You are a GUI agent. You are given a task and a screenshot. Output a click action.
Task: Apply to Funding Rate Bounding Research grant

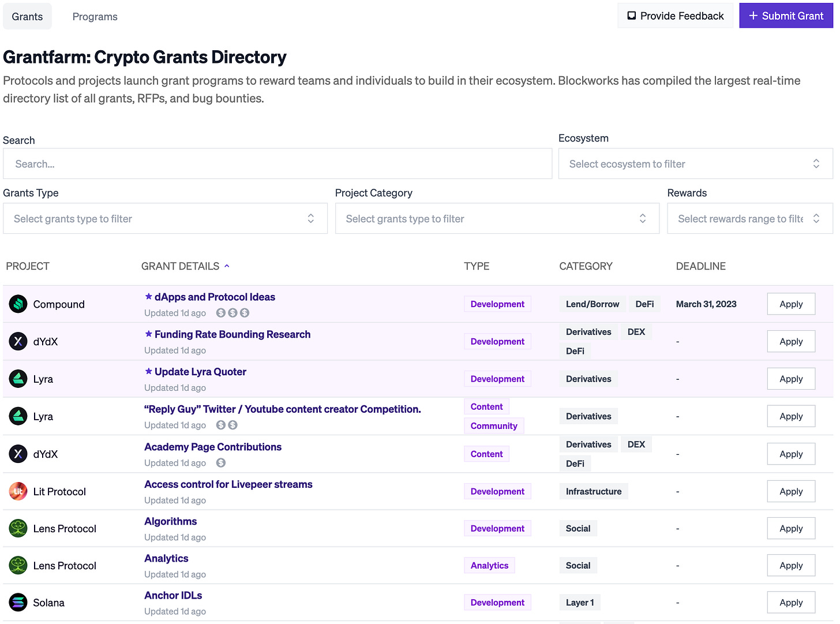791,341
